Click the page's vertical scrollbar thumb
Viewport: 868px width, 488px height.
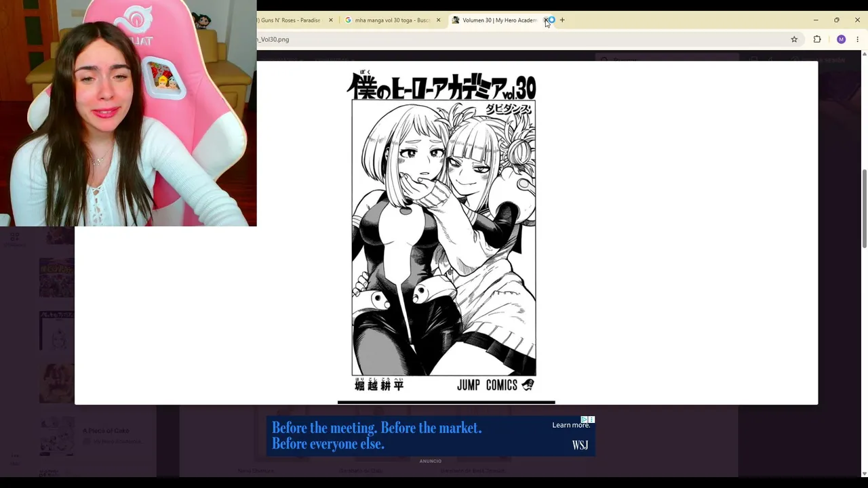[x=864, y=208]
